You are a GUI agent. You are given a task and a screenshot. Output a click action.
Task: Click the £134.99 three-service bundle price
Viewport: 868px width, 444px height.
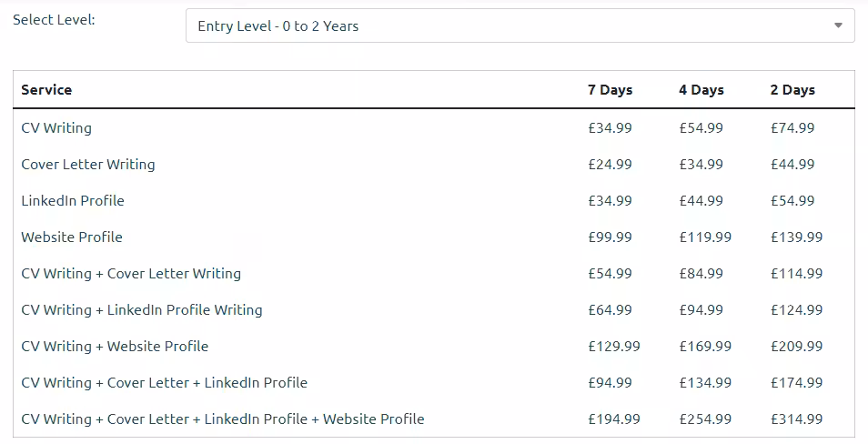[705, 382]
